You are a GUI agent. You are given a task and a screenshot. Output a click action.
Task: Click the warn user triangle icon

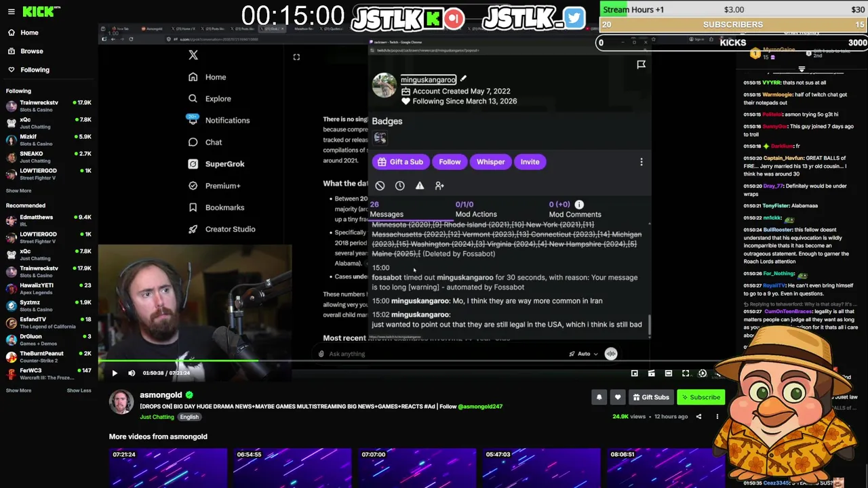[420, 186]
